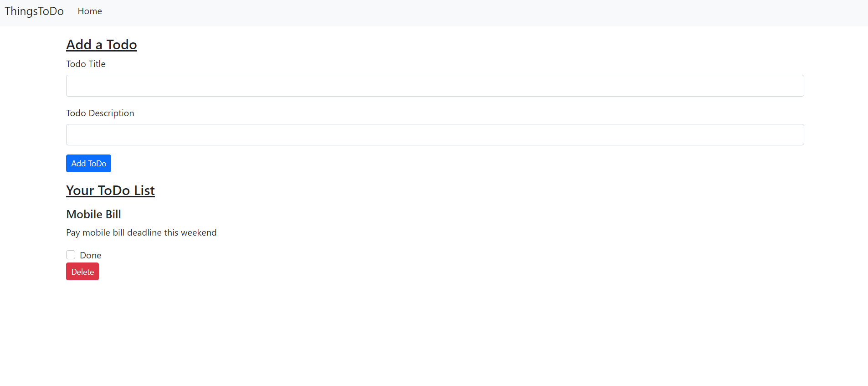This screenshot has height=386, width=868.
Task: Check the Done checkbox for Mobile Bill
Action: (71, 255)
